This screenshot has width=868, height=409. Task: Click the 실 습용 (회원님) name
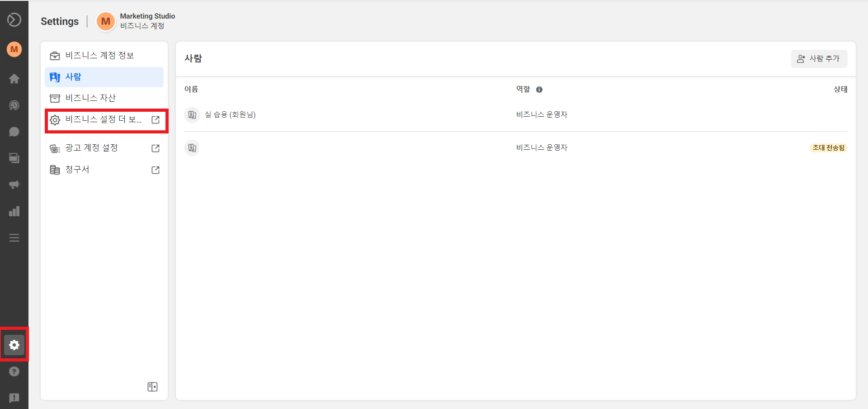230,114
